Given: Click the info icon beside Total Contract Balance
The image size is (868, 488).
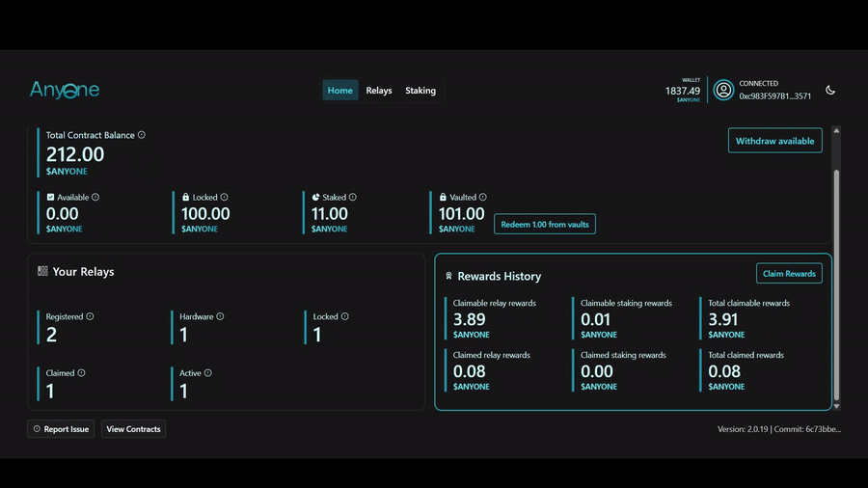Looking at the screenshot, I should tap(142, 135).
